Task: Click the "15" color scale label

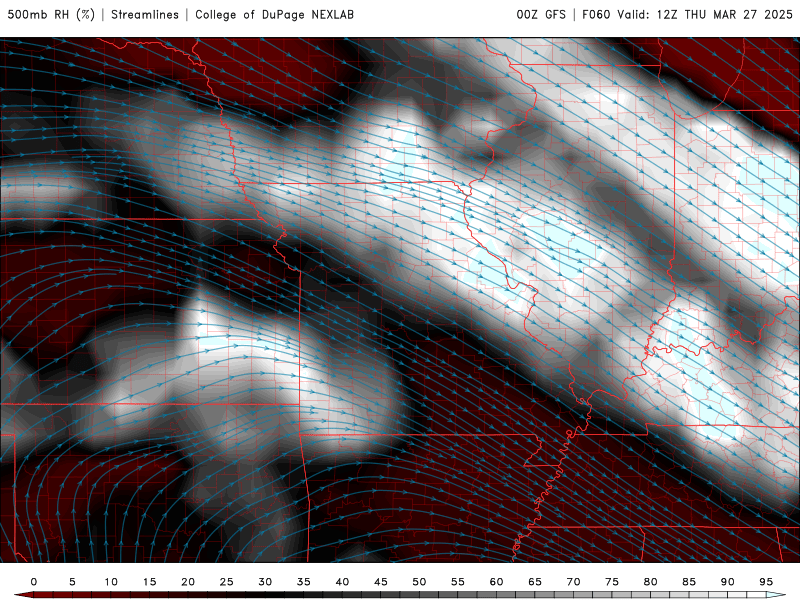Action: tap(149, 582)
